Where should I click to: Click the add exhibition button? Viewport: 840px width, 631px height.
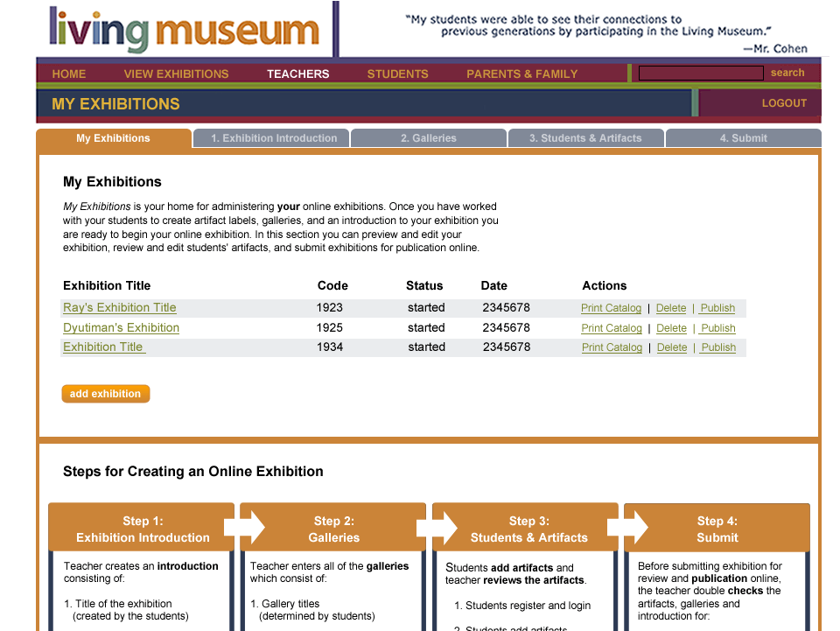click(x=106, y=394)
